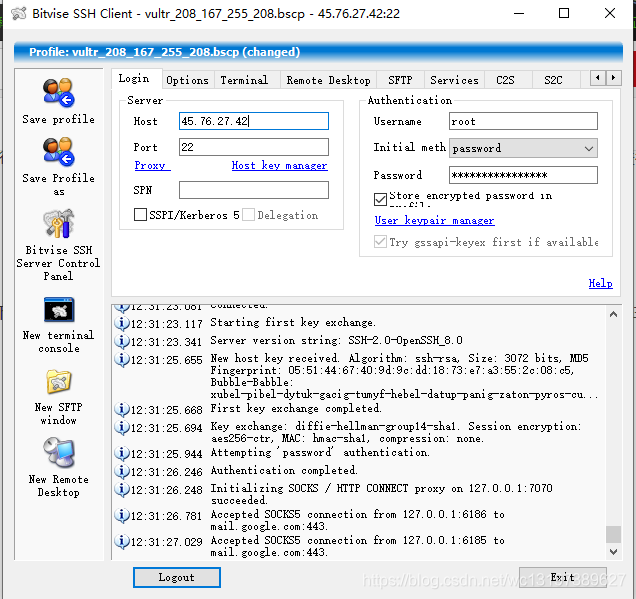Toggle the Delegation checkbox
The height and width of the screenshot is (599, 636).
pyautogui.click(x=248, y=215)
